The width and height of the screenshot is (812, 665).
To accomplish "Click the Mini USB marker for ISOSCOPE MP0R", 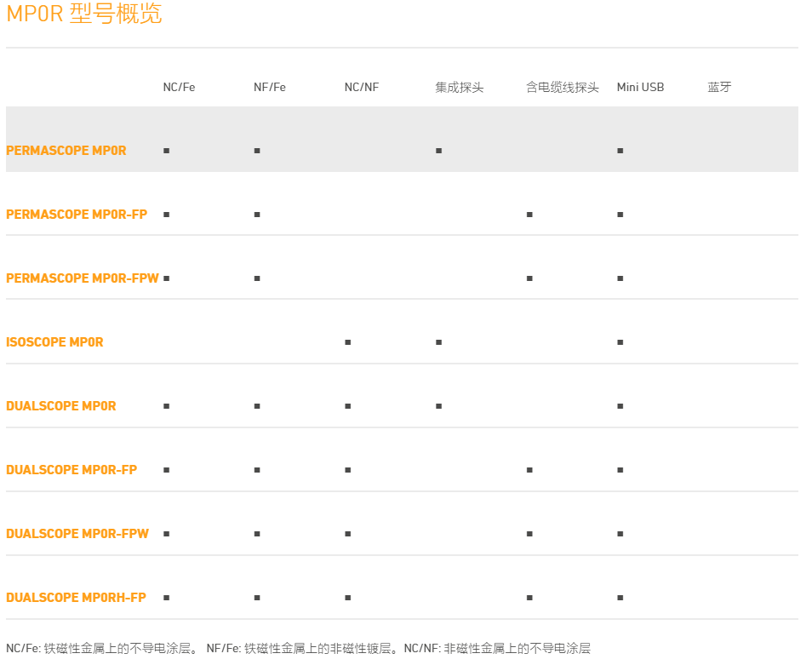I will 620,342.
